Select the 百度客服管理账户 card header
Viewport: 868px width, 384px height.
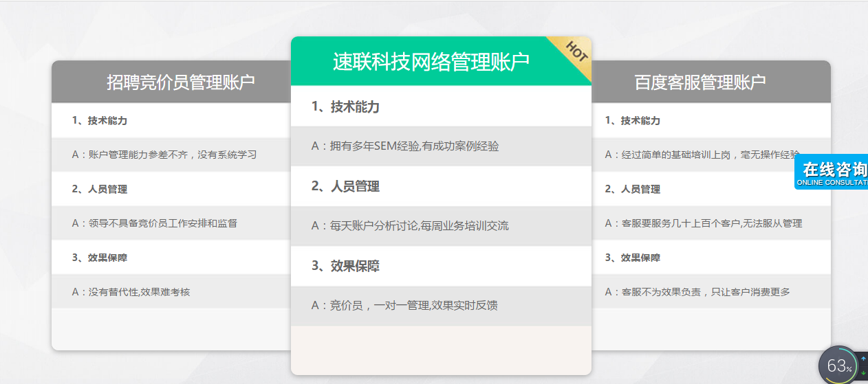pyautogui.click(x=699, y=82)
